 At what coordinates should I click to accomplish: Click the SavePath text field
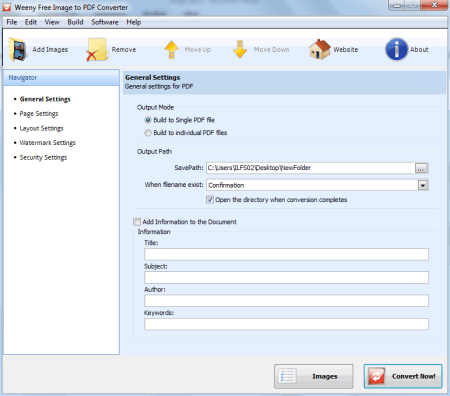[310, 168]
